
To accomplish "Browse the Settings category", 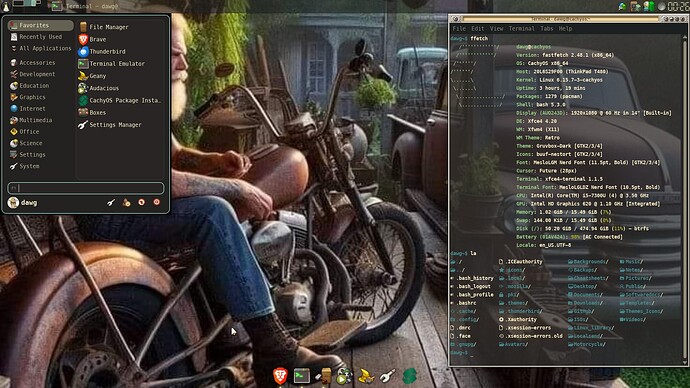I will click(x=41, y=155).
